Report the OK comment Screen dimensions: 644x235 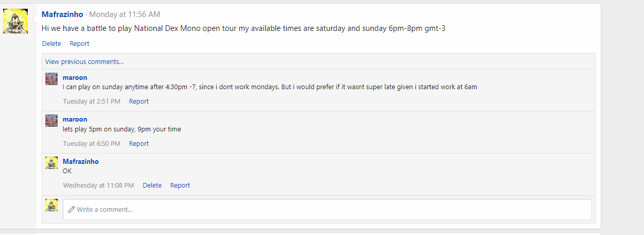click(x=180, y=186)
